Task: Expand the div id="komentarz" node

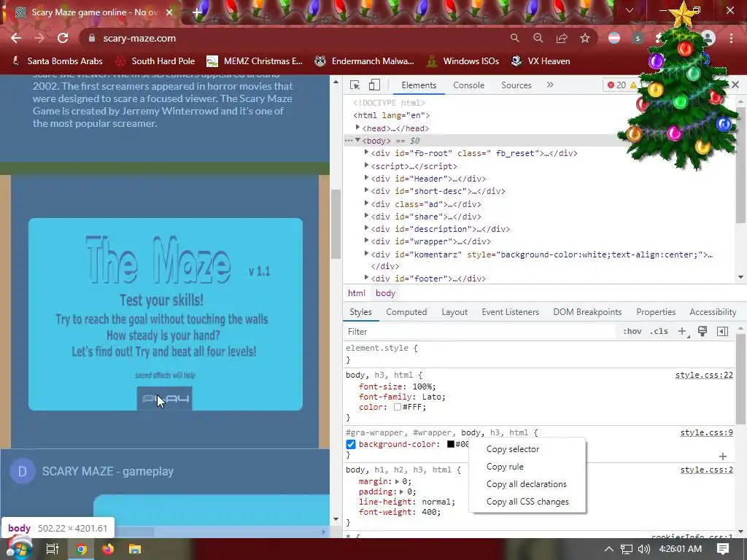Action: pyautogui.click(x=366, y=253)
